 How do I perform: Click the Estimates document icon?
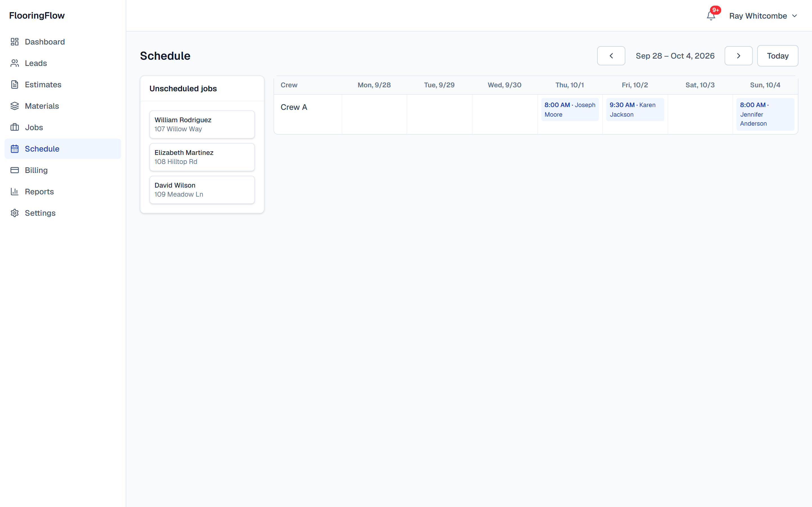(x=14, y=84)
